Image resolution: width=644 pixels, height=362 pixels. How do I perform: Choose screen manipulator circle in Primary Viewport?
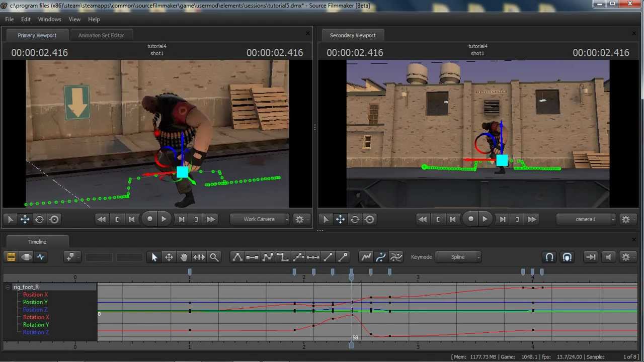coord(54,219)
